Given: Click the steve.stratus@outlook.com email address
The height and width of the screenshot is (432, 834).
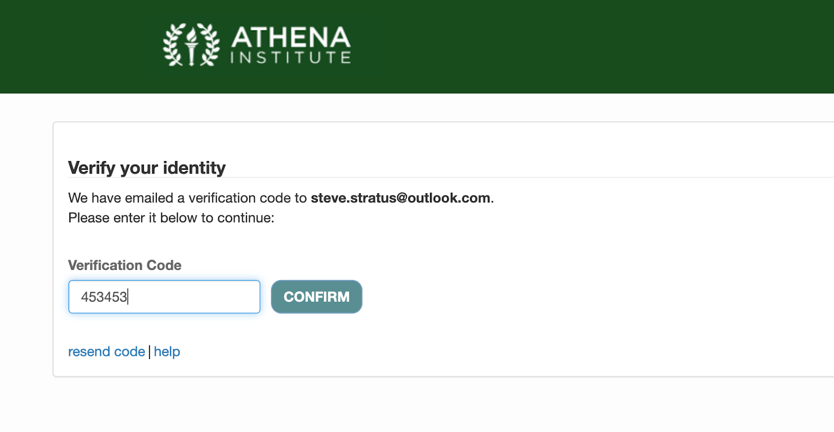Looking at the screenshot, I should pyautogui.click(x=400, y=198).
